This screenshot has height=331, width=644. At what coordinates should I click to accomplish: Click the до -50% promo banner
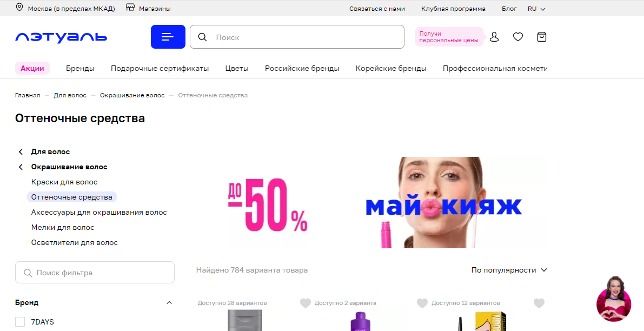point(371,202)
